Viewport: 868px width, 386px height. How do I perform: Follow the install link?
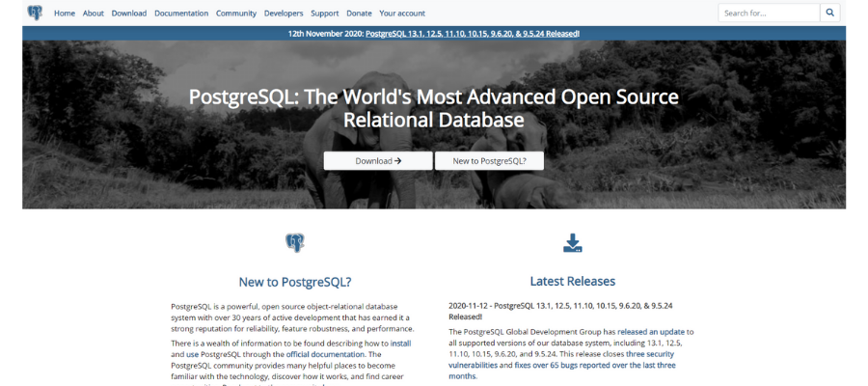[401, 344]
